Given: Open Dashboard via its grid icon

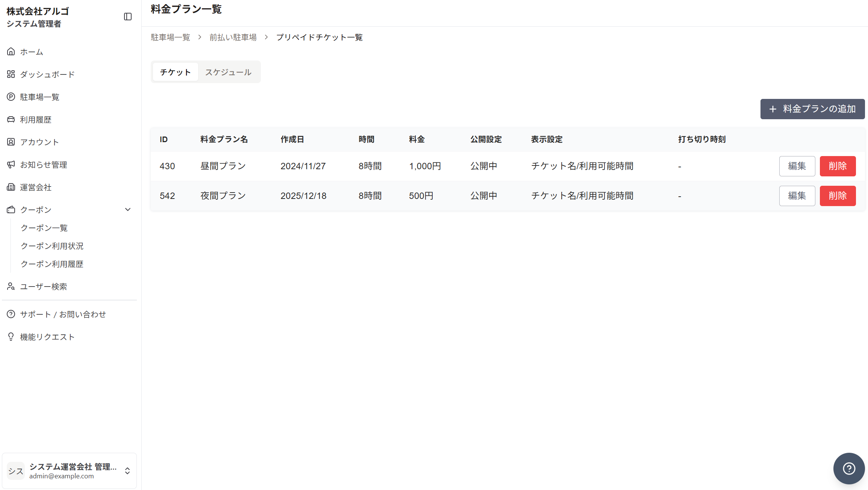Looking at the screenshot, I should [x=11, y=74].
